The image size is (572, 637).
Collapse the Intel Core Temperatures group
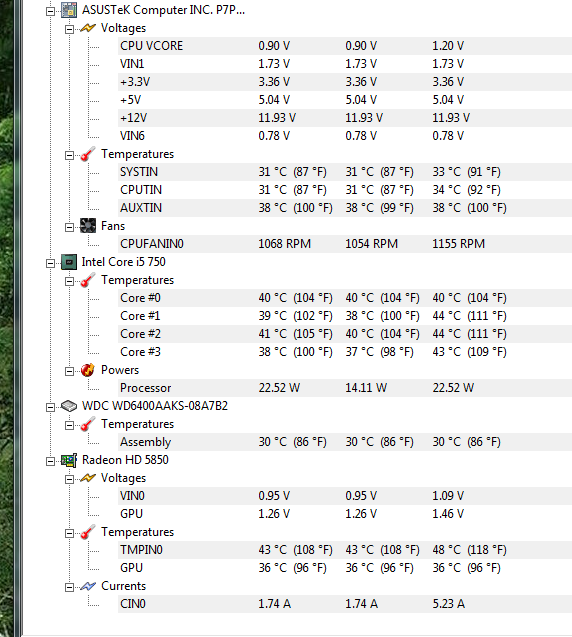(x=69, y=281)
